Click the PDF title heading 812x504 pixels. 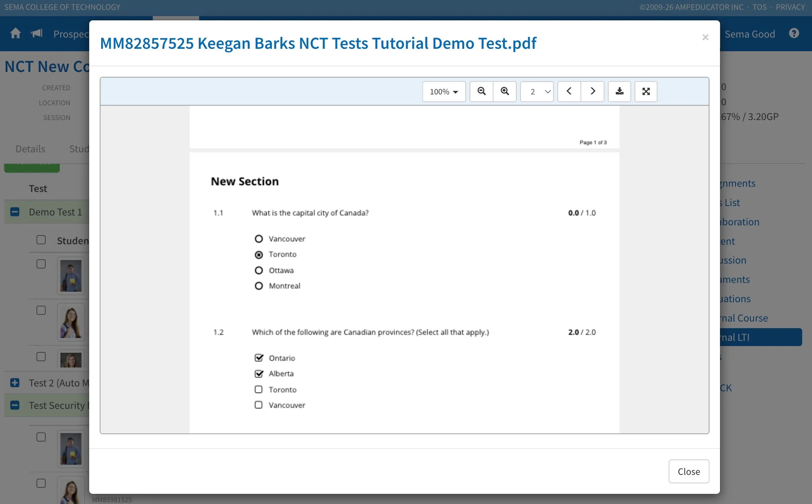tap(318, 44)
